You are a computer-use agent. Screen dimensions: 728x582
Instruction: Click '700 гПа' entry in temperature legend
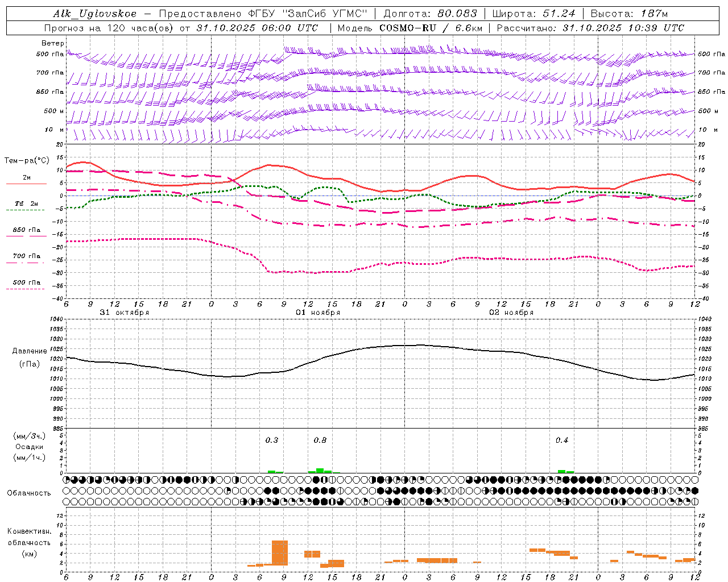coord(27,256)
